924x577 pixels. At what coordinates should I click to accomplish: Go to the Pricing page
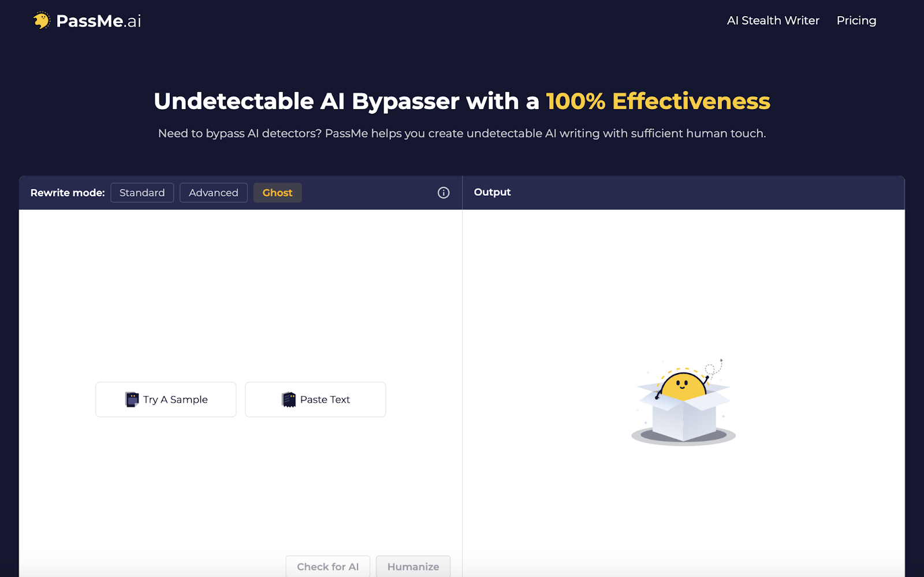coord(856,21)
